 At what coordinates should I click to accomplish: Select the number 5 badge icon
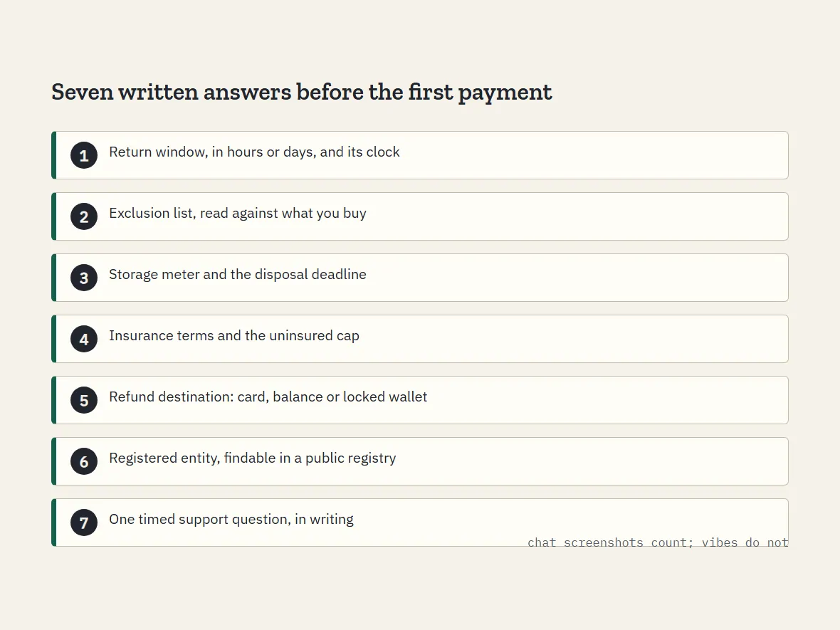[x=84, y=400]
